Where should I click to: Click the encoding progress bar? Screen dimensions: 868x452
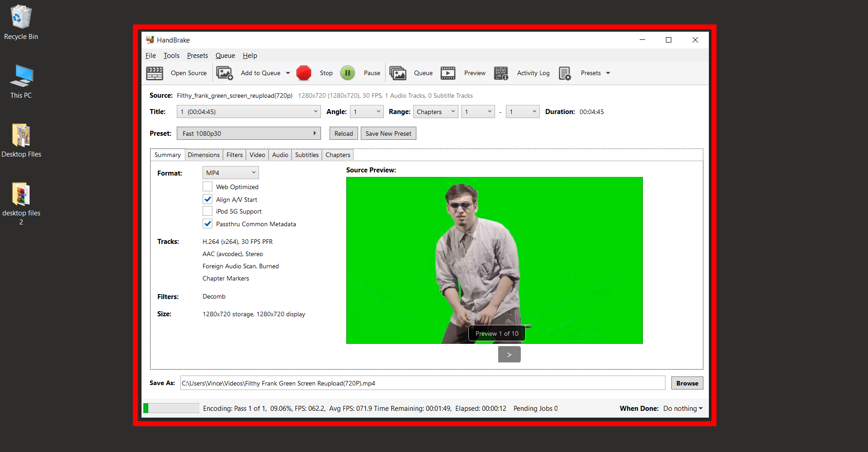pyautogui.click(x=171, y=408)
